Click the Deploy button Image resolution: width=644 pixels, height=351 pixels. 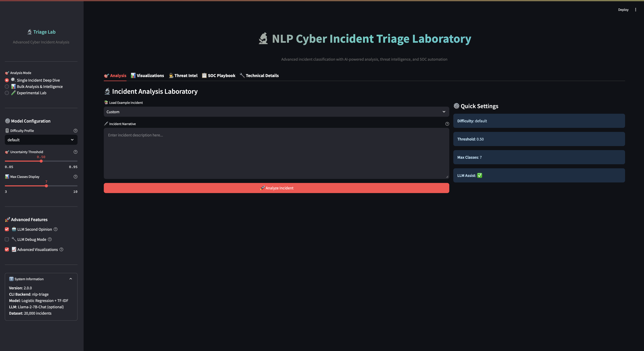[623, 9]
